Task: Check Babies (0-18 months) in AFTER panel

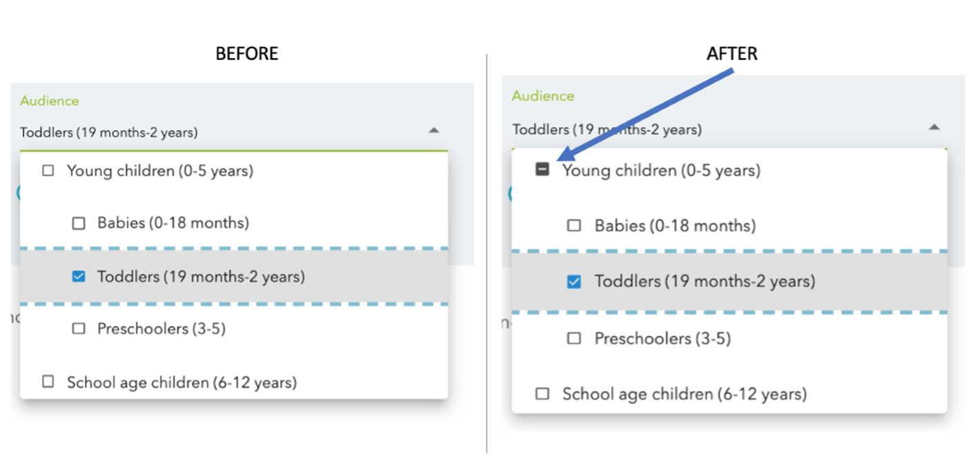Action: (574, 226)
